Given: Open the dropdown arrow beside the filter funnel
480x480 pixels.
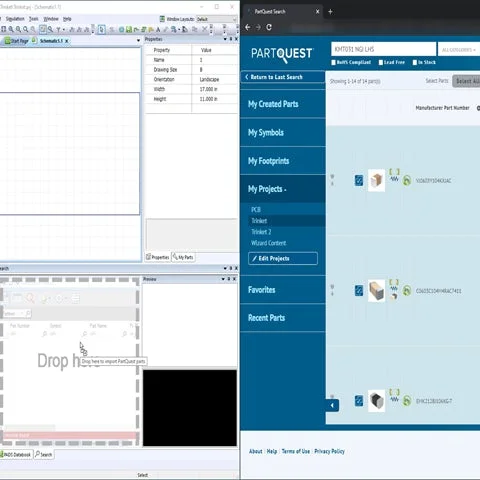Looking at the screenshot, I should click(x=64, y=30).
